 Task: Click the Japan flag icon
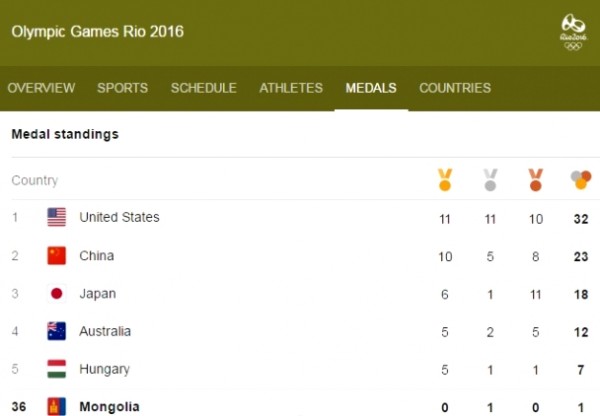tap(57, 294)
